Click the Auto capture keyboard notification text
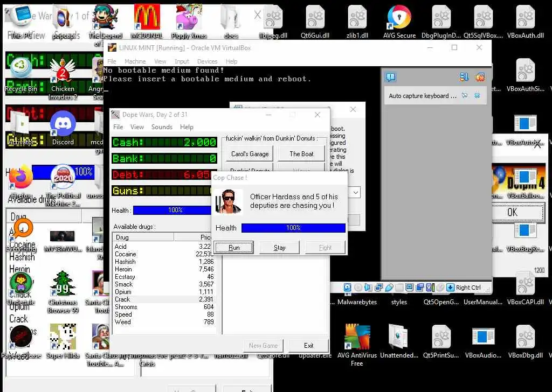552x392 pixels. pos(423,96)
